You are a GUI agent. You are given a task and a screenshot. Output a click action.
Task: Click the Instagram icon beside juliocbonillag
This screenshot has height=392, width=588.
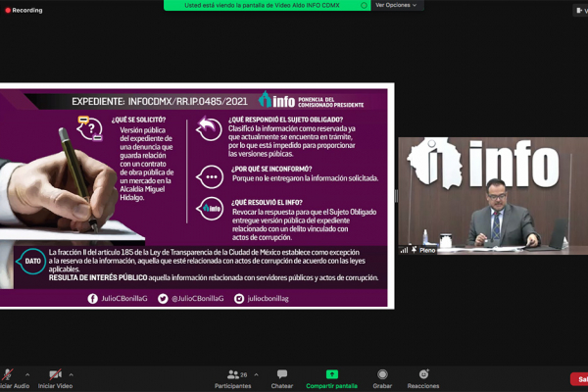[239, 299]
